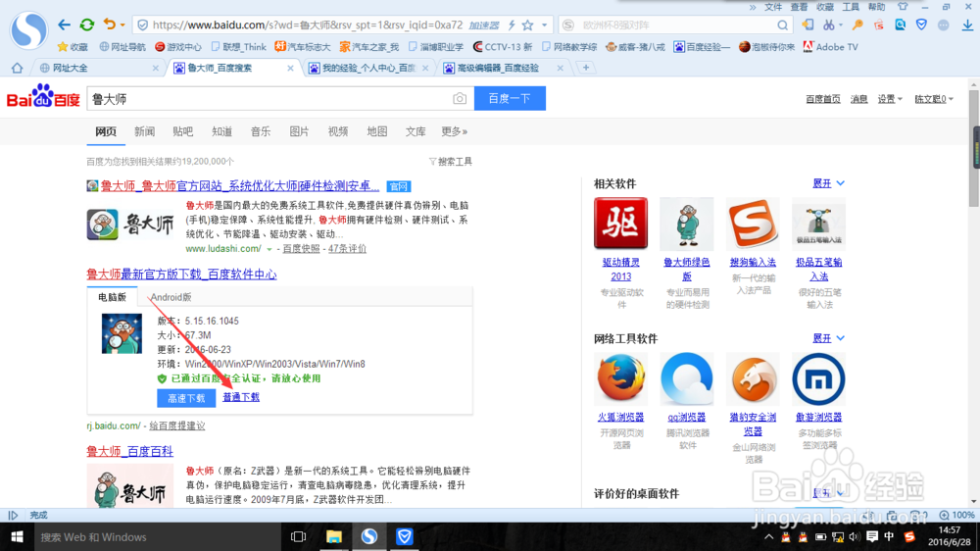The width and height of the screenshot is (980, 551).
Task: Open 鲁大师最新官方版下载_百度软件中心 result
Action: [181, 274]
